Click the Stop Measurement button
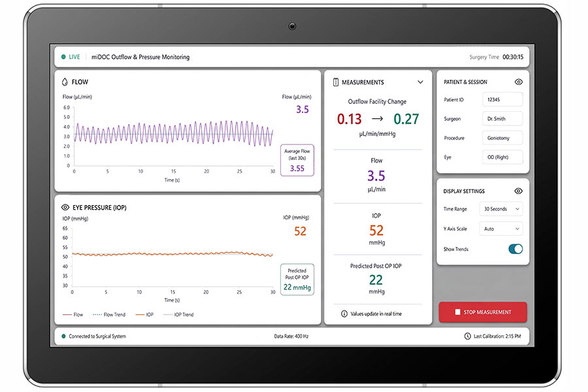The height and width of the screenshot is (392, 588). [483, 312]
